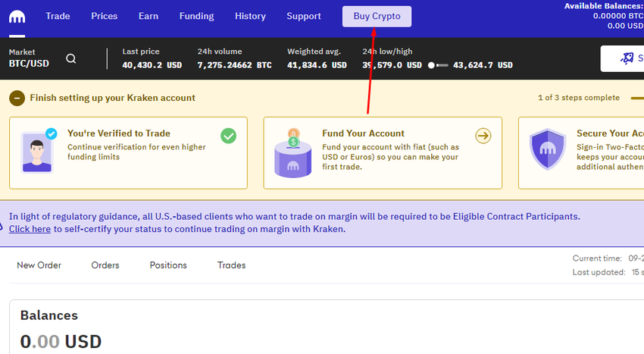Select the BTC/USD market selector
The image size is (644, 354).
[x=29, y=58]
